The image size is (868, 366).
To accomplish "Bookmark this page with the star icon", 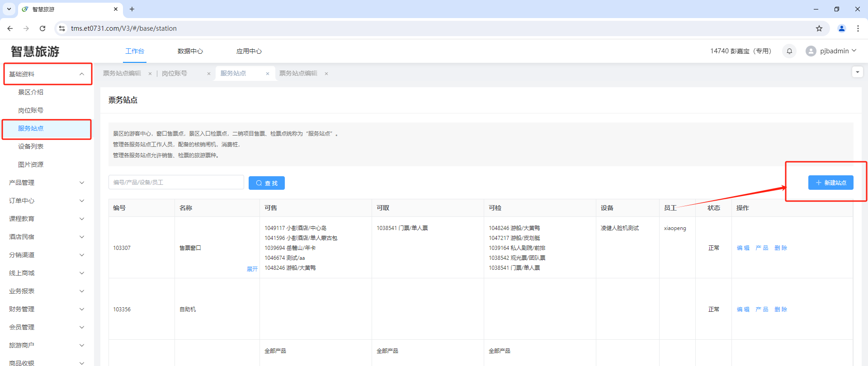I will tap(819, 28).
